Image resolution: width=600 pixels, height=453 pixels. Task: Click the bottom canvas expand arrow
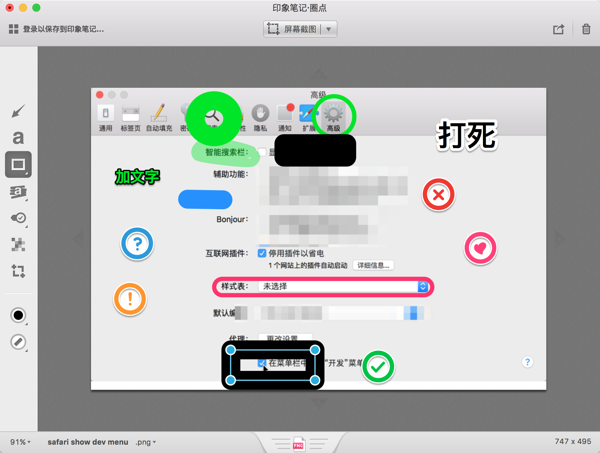(x=319, y=402)
